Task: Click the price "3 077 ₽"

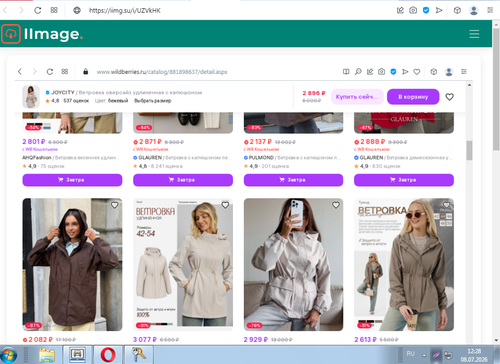Action: pyautogui.click(x=145, y=339)
